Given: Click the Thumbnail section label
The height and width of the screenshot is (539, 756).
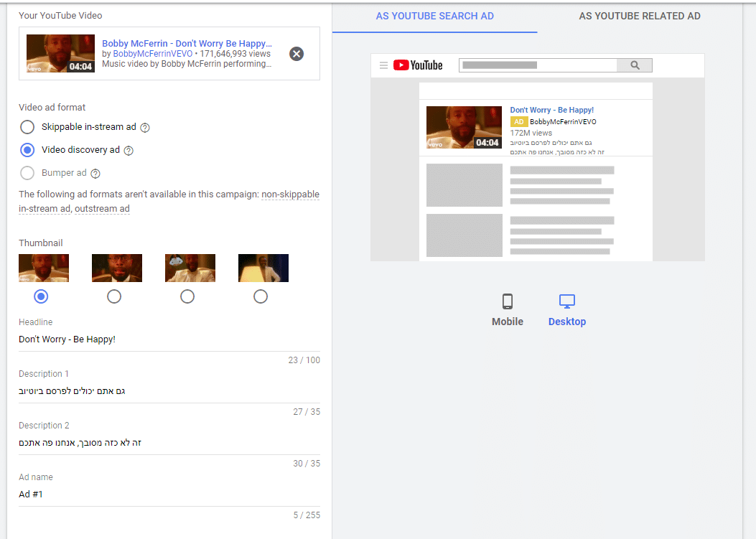Looking at the screenshot, I should click(x=41, y=243).
